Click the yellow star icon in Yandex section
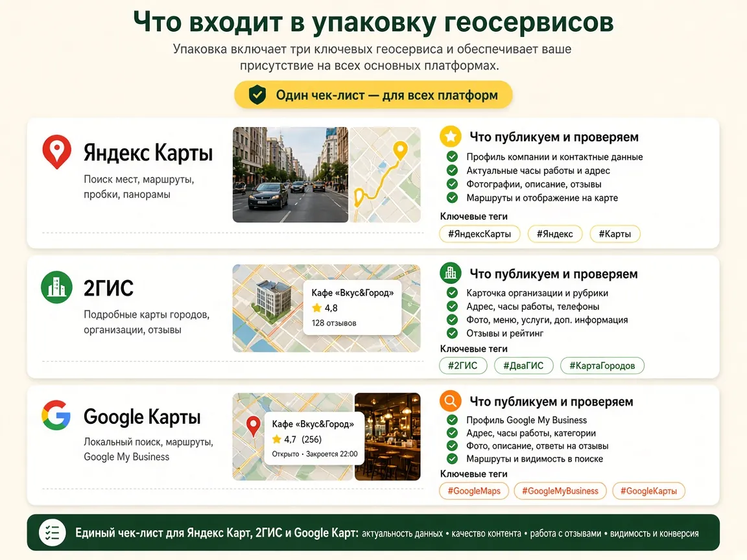This screenshot has height=560, width=747. tap(450, 137)
